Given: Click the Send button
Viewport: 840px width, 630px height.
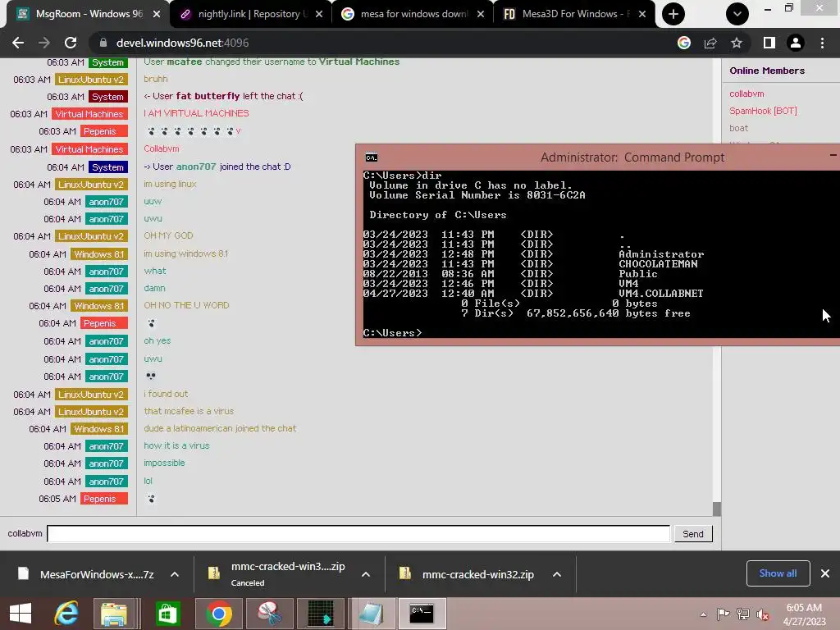Looking at the screenshot, I should pos(692,533).
